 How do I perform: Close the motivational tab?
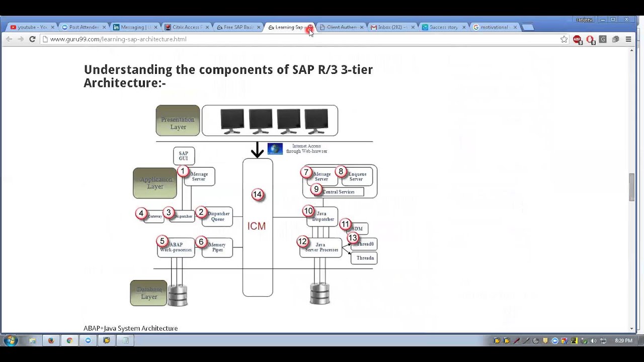pyautogui.click(x=515, y=27)
